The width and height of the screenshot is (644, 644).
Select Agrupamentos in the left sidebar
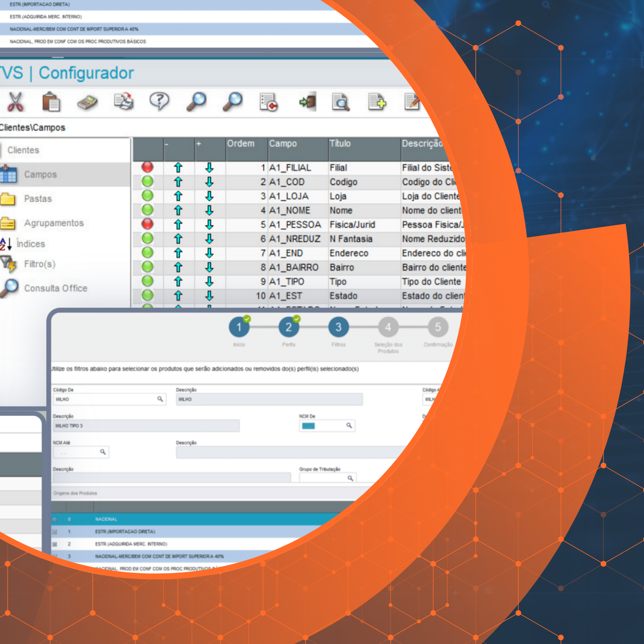[54, 223]
